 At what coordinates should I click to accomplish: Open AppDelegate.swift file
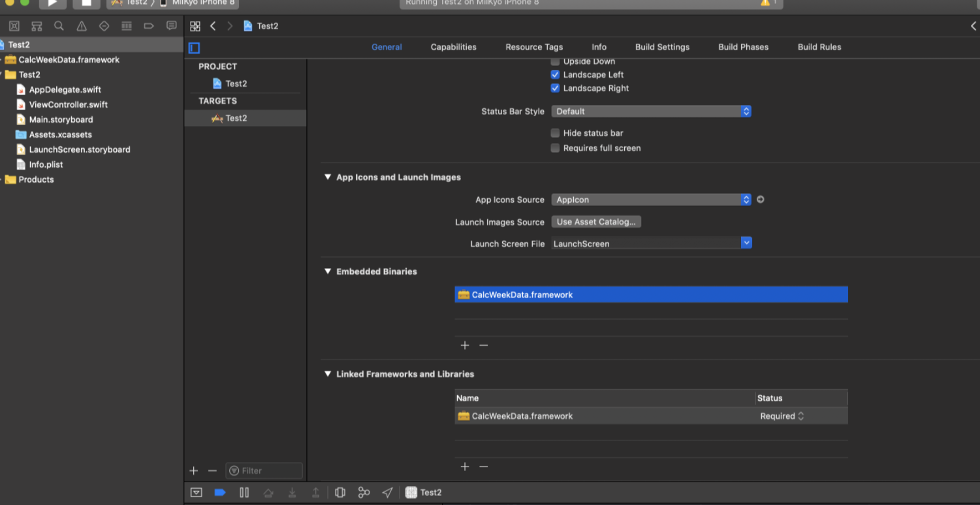click(65, 90)
